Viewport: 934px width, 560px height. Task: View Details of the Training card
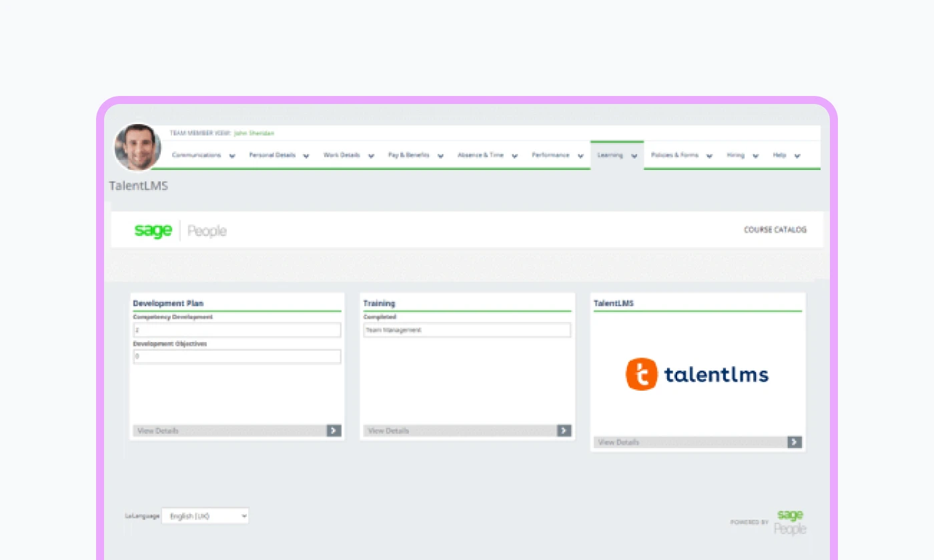click(388, 431)
